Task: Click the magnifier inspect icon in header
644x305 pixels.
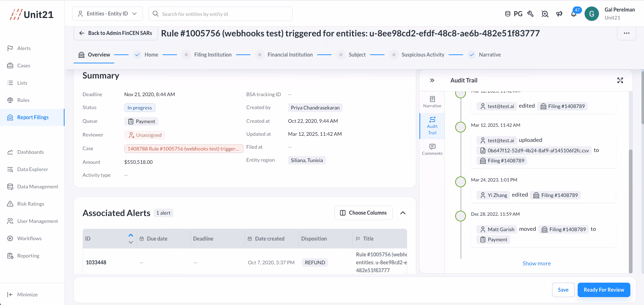Action: 545,14
